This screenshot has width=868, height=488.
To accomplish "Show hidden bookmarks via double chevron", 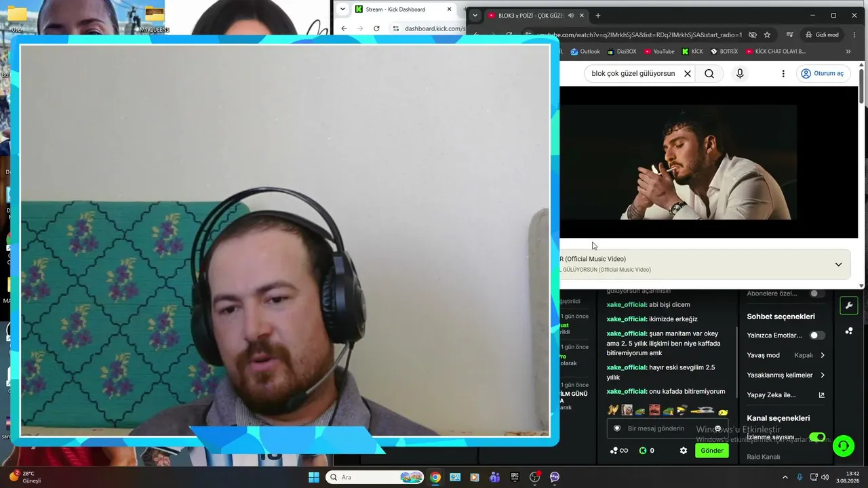I will (848, 52).
